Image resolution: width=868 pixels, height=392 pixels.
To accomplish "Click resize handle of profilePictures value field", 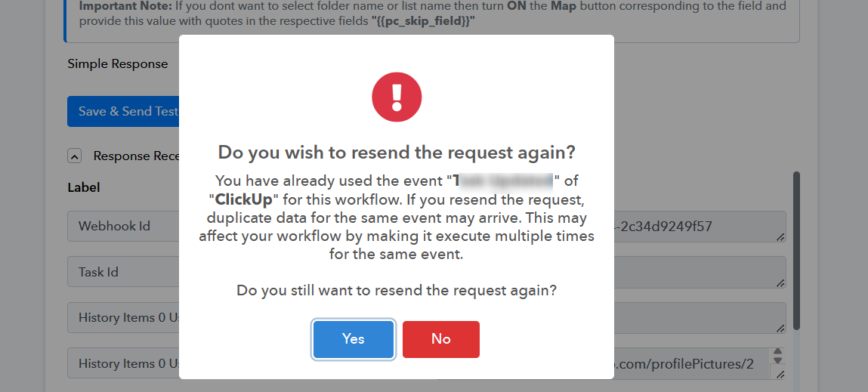I will (x=780, y=375).
